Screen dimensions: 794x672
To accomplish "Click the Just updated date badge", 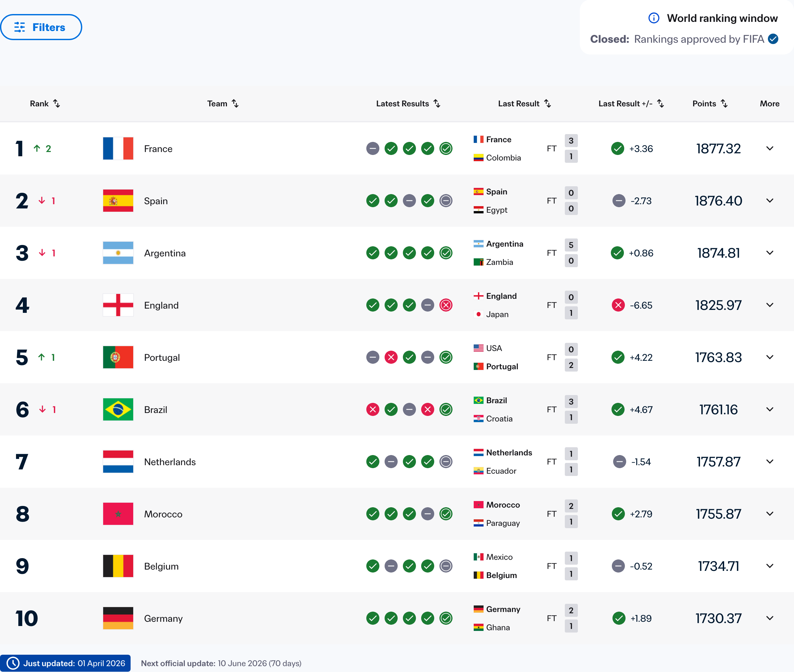I will point(65,663).
